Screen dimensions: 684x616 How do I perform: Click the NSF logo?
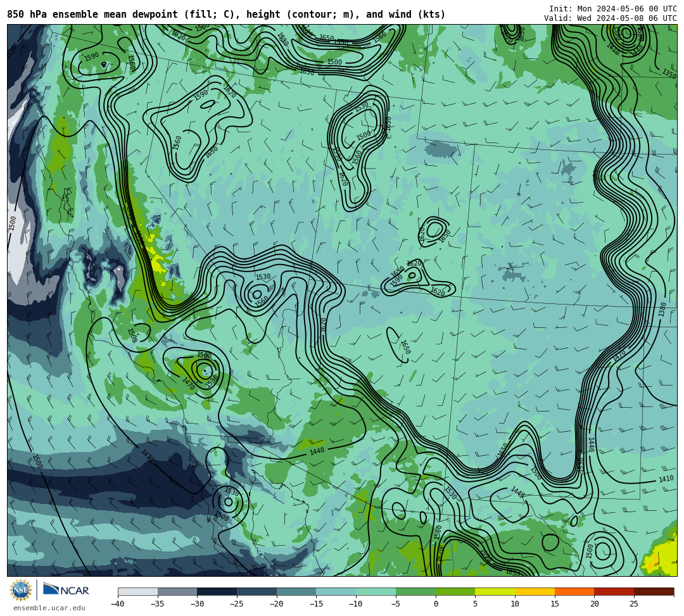click(x=20, y=590)
